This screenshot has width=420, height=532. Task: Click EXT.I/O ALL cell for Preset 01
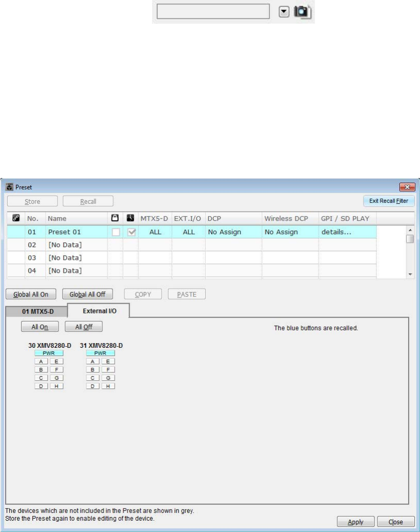click(189, 232)
